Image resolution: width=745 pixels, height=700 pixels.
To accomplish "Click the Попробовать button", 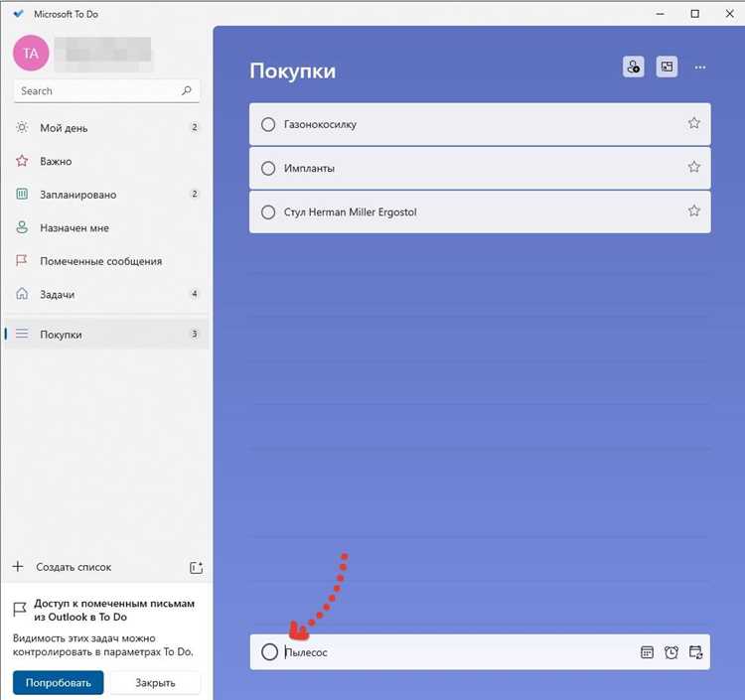I will click(x=58, y=682).
